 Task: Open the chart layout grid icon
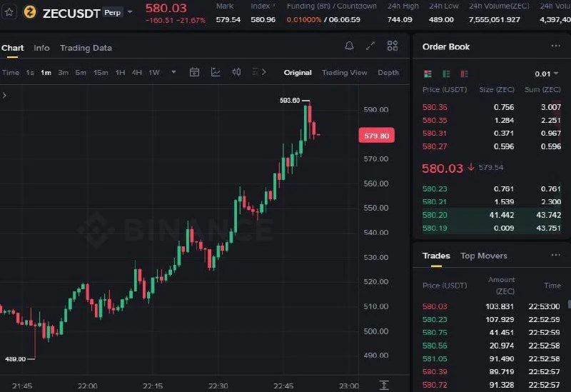tap(392, 46)
